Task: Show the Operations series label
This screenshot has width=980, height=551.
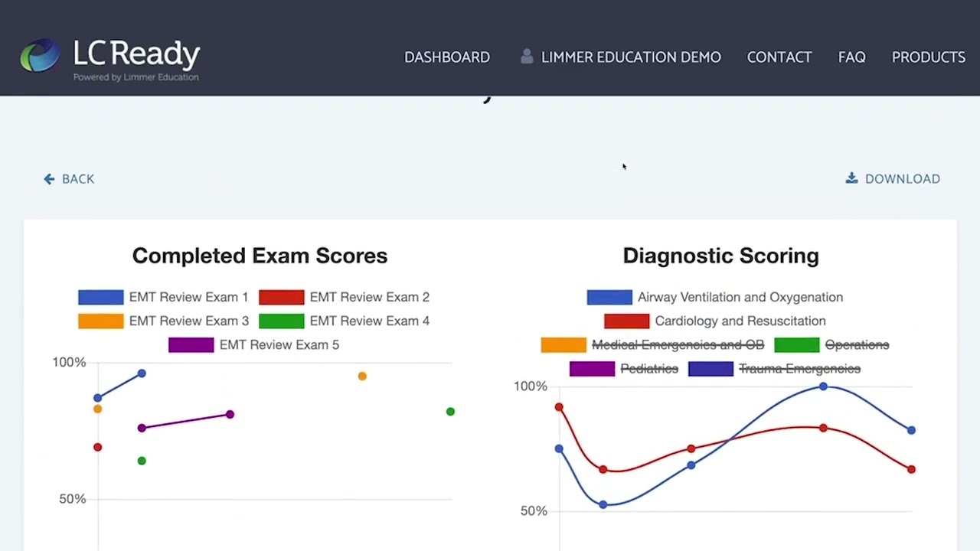Action: 857,345
